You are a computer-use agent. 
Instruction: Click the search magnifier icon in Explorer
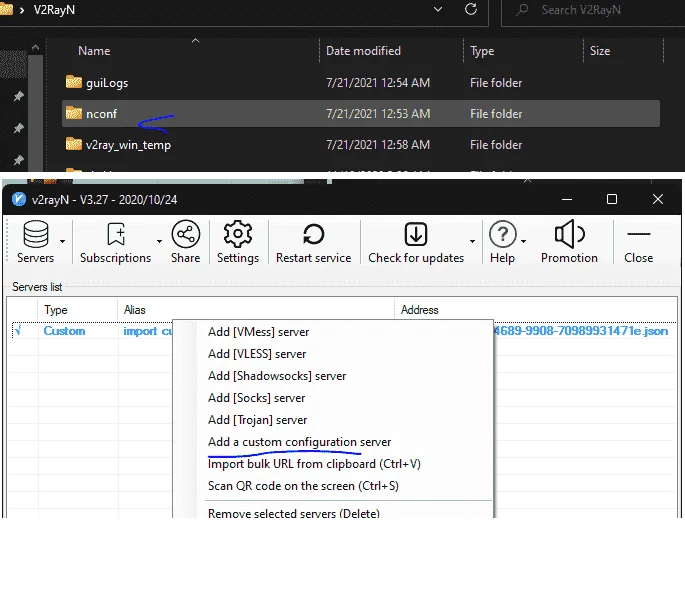(522, 10)
